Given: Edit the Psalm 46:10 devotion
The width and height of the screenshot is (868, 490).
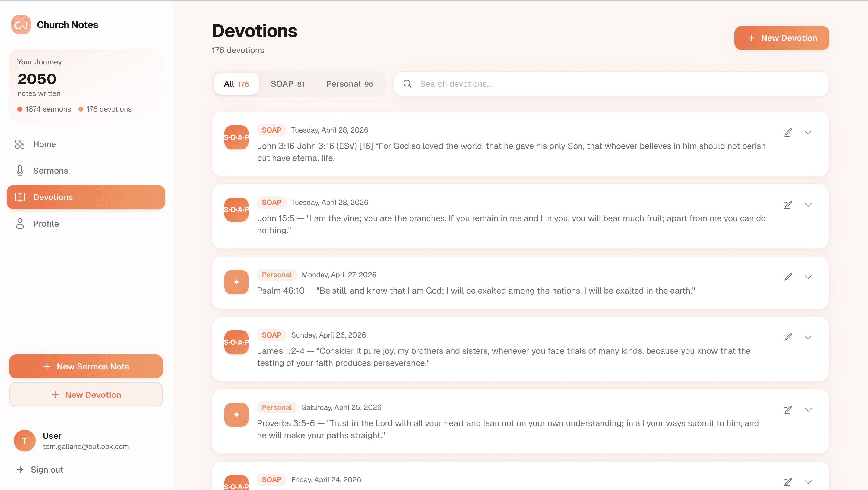Looking at the screenshot, I should (x=787, y=277).
